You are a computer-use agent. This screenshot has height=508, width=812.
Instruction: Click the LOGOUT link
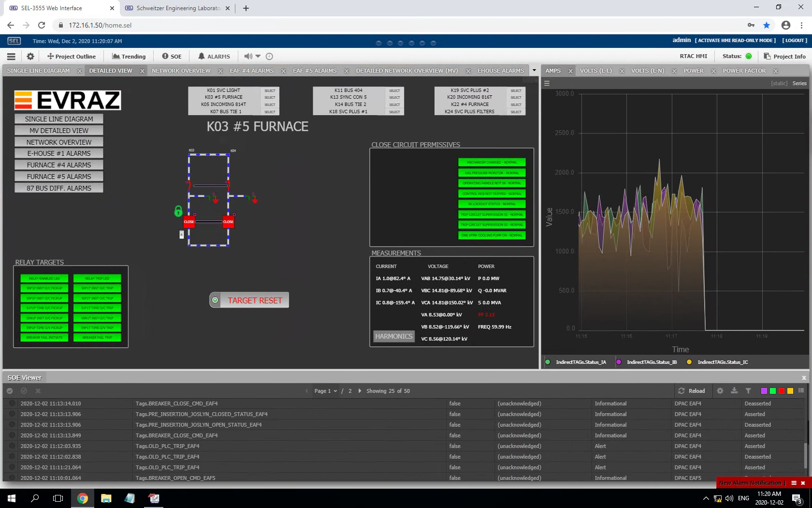tap(795, 40)
